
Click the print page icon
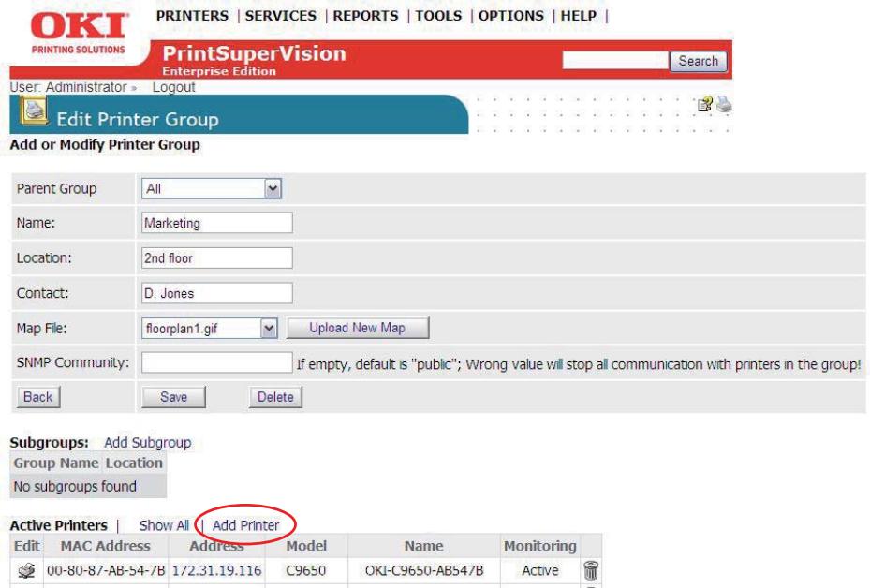pyautogui.click(x=724, y=103)
